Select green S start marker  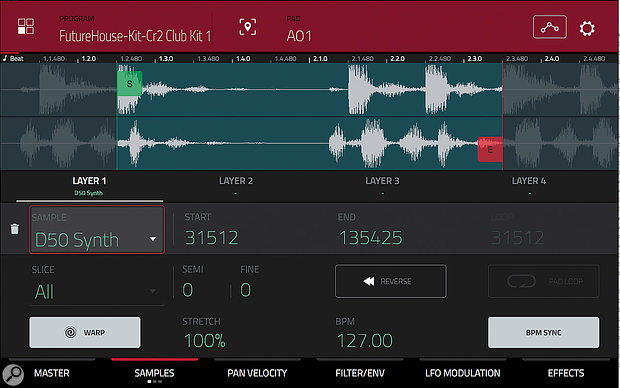click(x=129, y=84)
